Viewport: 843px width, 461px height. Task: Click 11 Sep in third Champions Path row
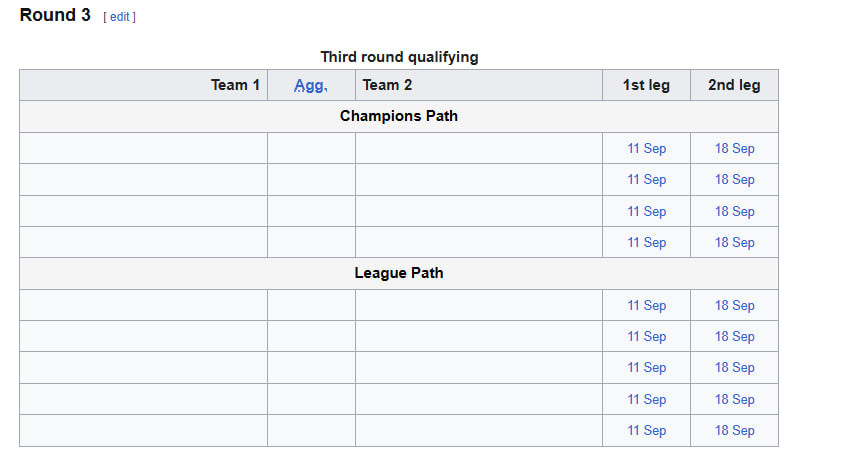pos(646,212)
